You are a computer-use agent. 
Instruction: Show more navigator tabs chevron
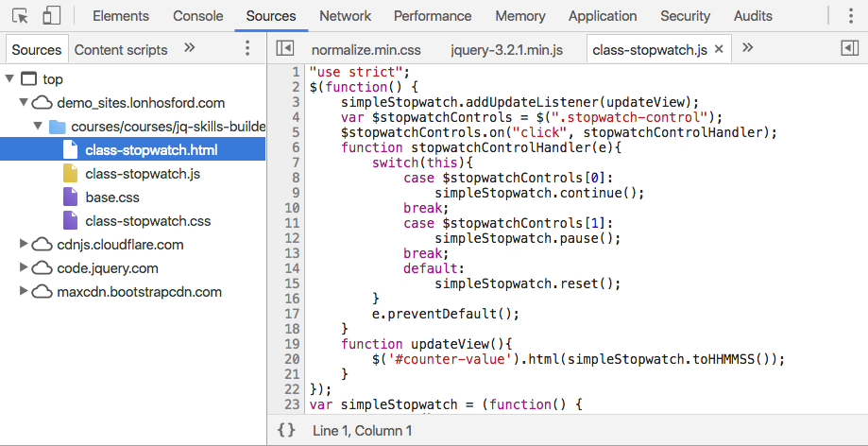point(190,47)
